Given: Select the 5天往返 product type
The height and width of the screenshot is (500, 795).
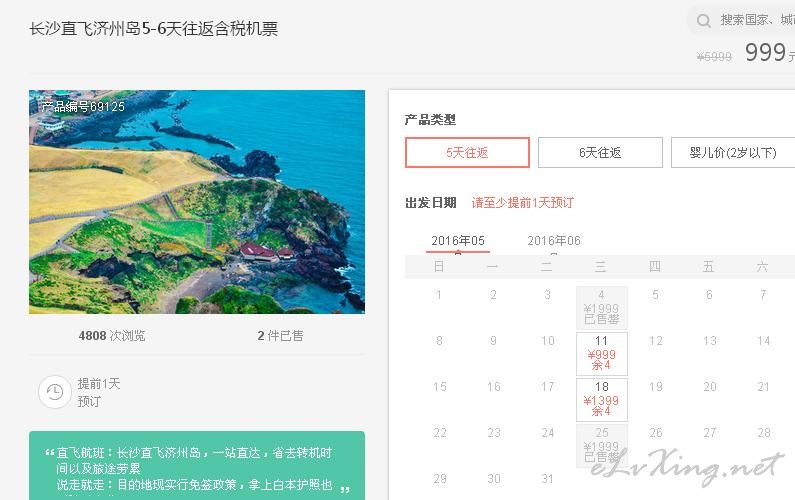Looking at the screenshot, I should pyautogui.click(x=467, y=152).
